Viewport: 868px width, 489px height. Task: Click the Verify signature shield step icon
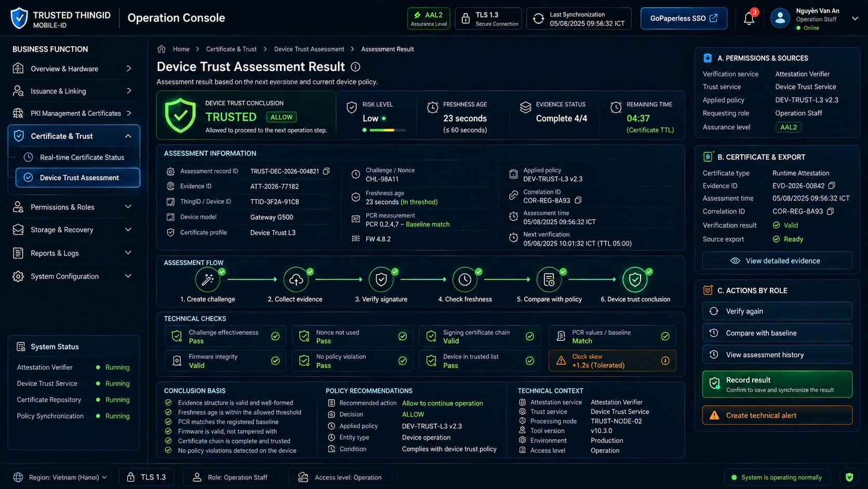381,280
